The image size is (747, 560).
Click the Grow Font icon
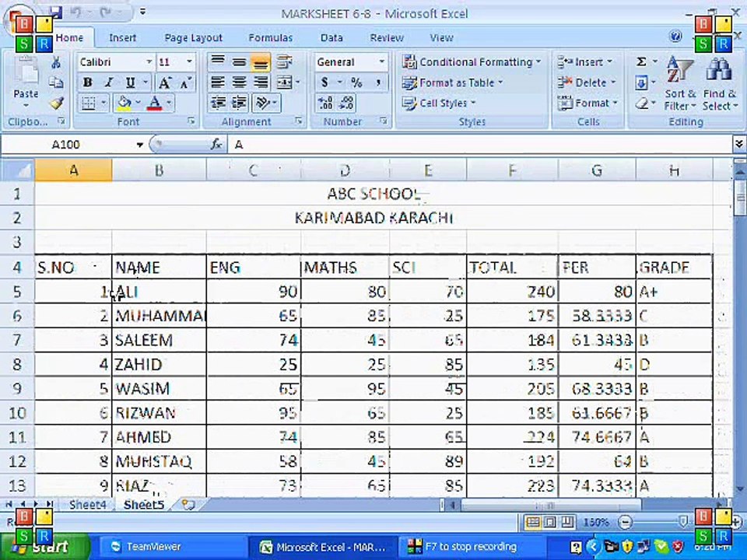pyautogui.click(x=164, y=82)
